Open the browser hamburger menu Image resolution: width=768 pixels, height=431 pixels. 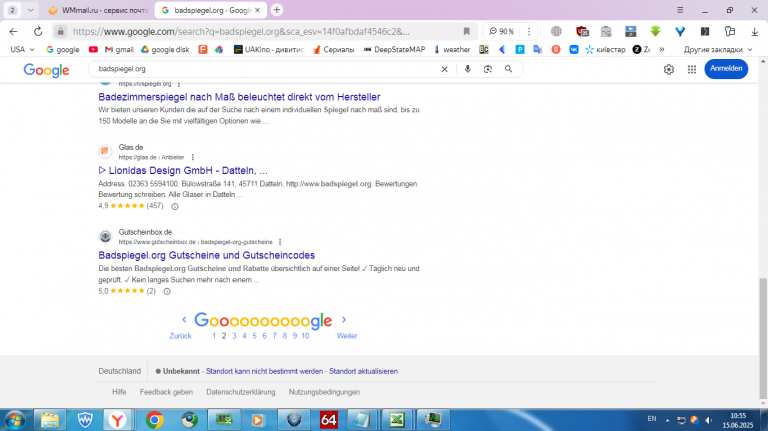[680, 10]
